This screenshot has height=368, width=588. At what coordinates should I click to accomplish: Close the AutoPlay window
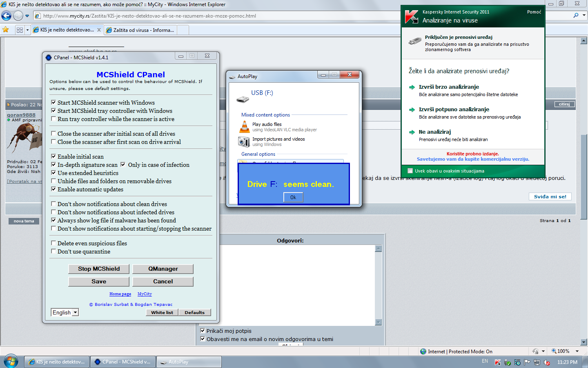(350, 74)
